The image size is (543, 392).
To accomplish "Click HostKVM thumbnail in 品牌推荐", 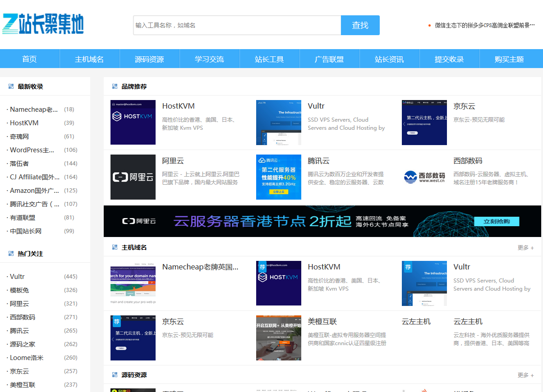I will [x=133, y=123].
